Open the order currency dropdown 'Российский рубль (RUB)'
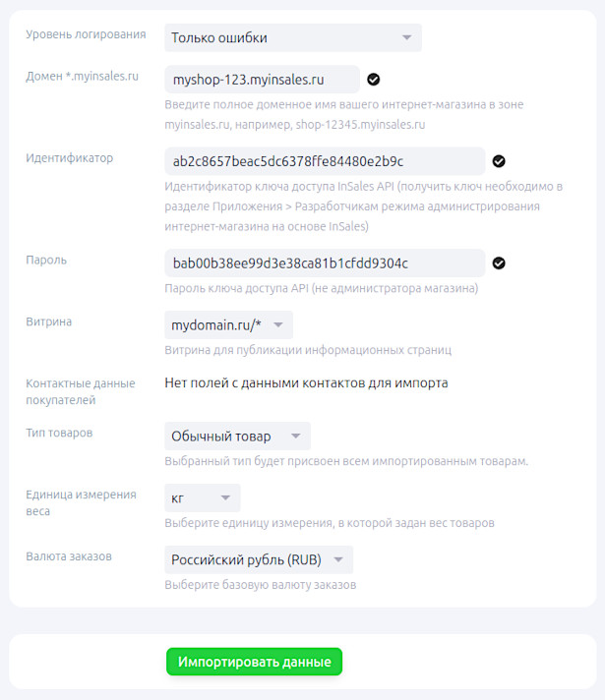Image resolution: width=605 pixels, height=700 pixels. pyautogui.click(x=259, y=560)
